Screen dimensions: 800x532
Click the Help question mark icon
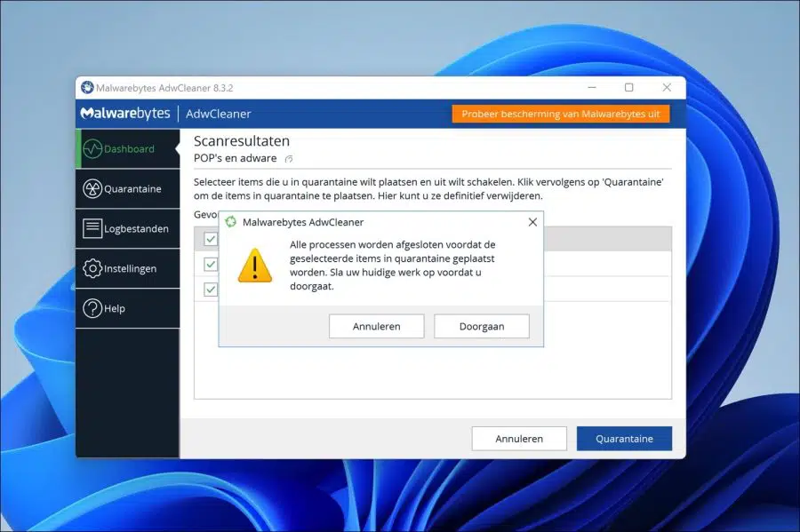[x=92, y=308]
